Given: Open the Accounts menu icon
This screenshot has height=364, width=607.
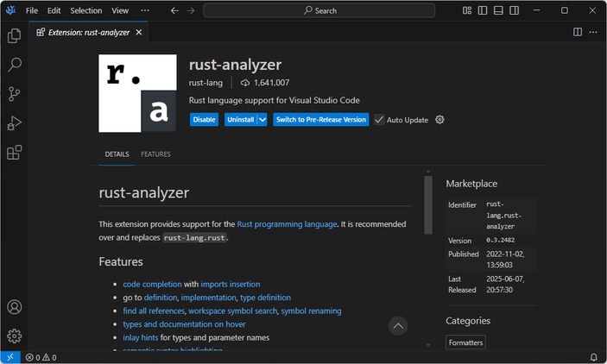Looking at the screenshot, I should [15, 307].
